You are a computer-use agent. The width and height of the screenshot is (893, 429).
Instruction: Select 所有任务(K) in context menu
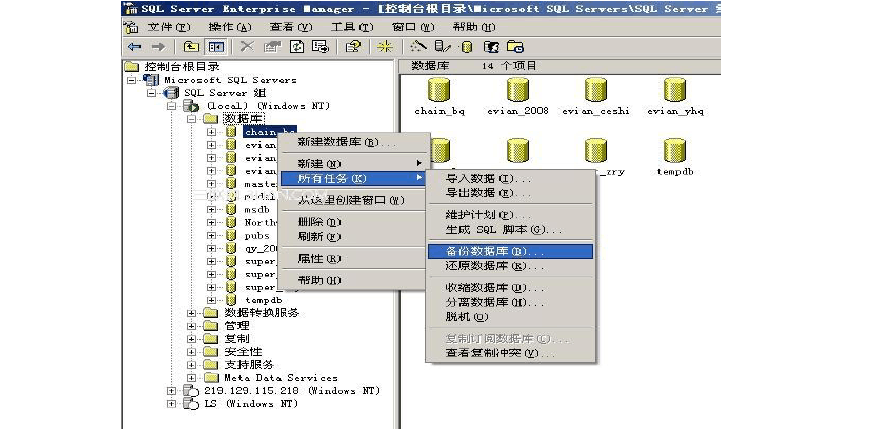pyautogui.click(x=353, y=178)
